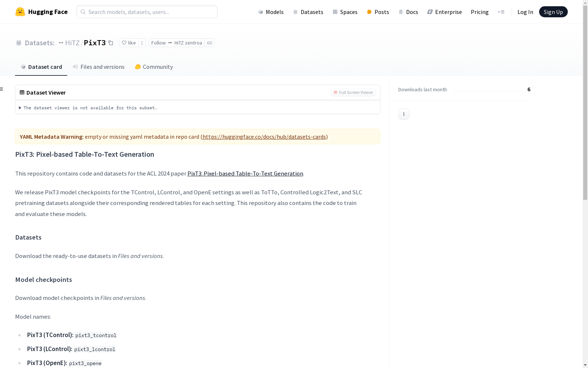Open Full Screen Viewer
This screenshot has height=368, width=588.
coord(353,92)
